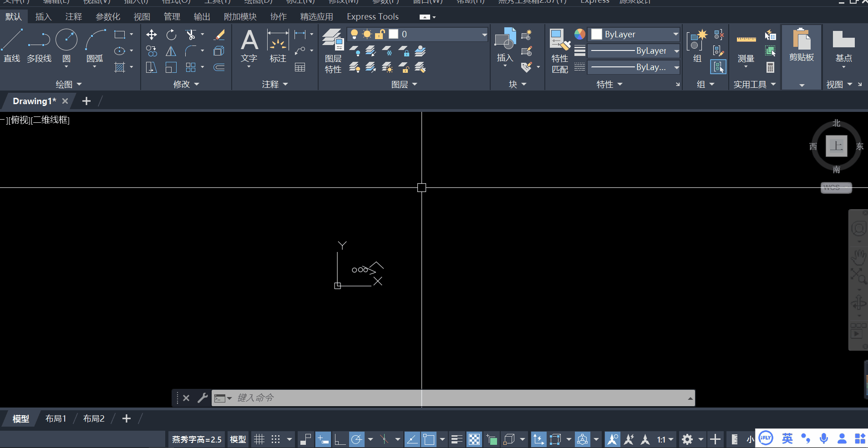Expand the 修改 (Modify) panel
This screenshot has height=448, width=868.
[x=187, y=85]
